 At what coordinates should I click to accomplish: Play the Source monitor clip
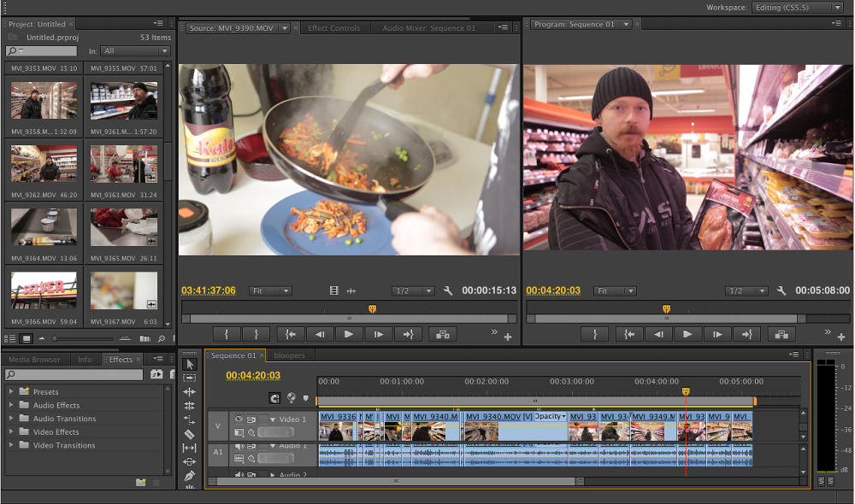(348, 335)
